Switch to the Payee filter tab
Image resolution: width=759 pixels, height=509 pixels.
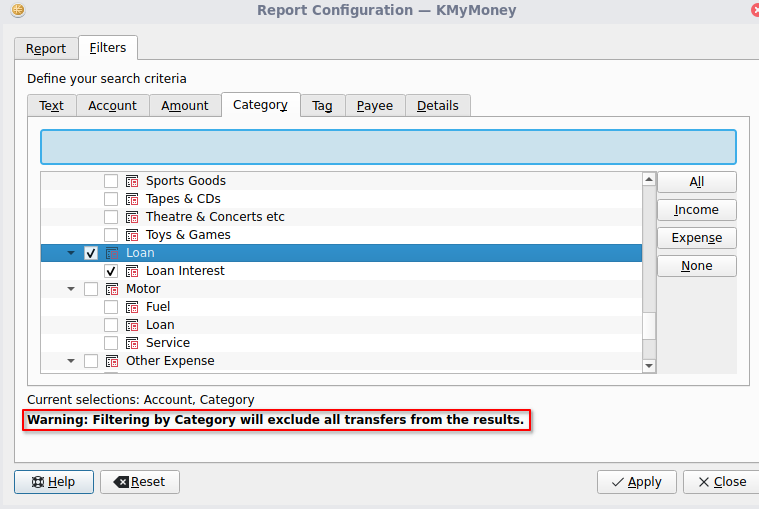[375, 105]
